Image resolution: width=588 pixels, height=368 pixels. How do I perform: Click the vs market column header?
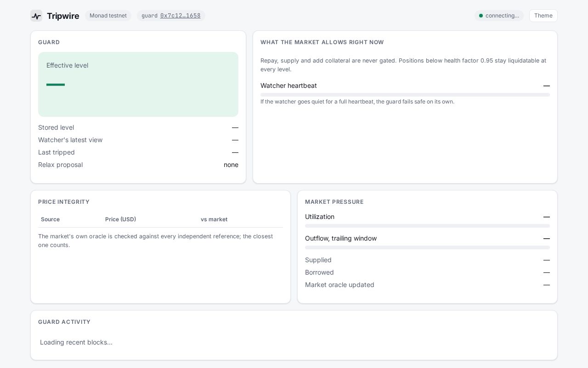214,219
